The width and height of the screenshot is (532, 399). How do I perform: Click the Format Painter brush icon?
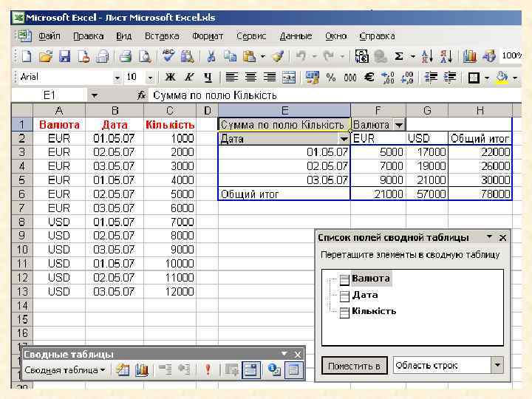278,56
